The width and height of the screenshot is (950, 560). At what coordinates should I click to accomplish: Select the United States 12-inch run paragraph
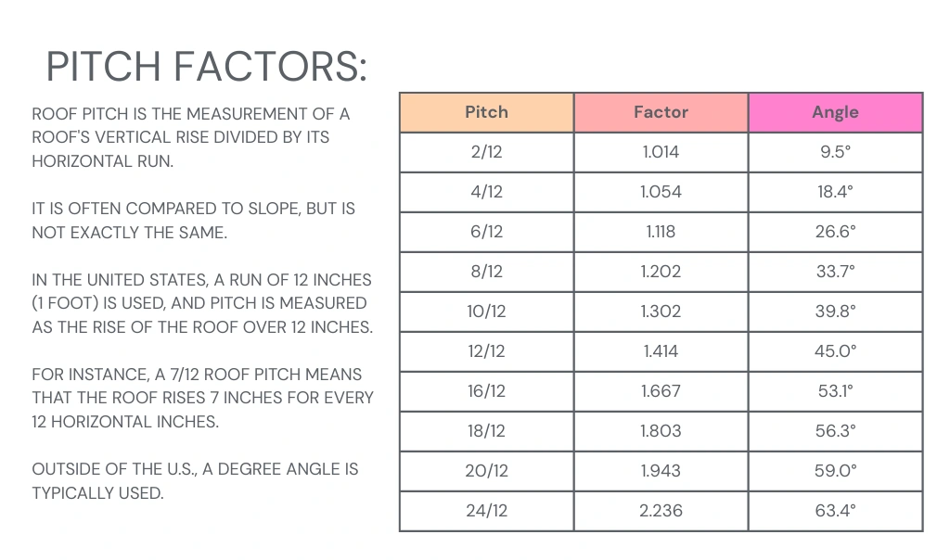pos(201,303)
